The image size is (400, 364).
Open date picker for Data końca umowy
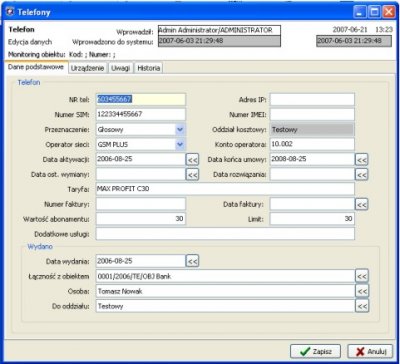click(x=361, y=160)
